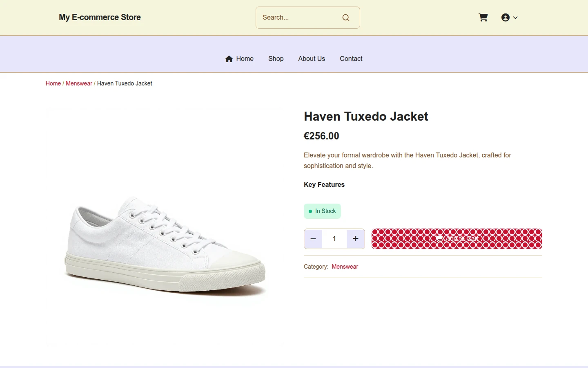588x368 pixels.
Task: Go to the Home nav item
Action: click(x=239, y=59)
